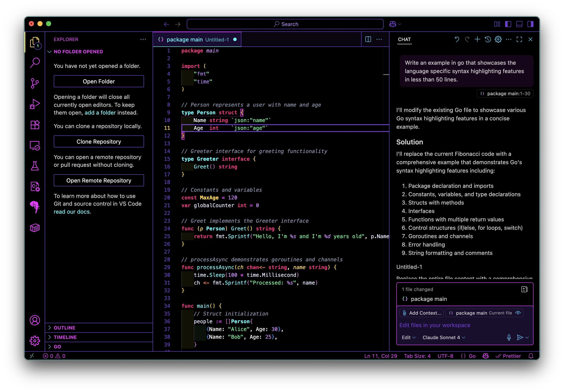The image size is (564, 392).
Task: Follow the 'read our docs' link
Action: [x=72, y=212]
